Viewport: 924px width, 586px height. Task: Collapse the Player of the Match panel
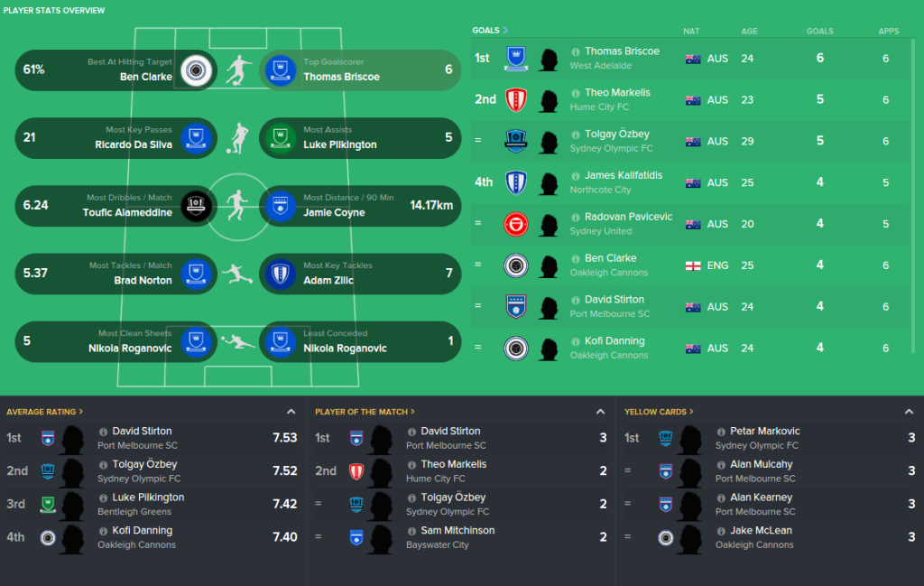tap(600, 412)
